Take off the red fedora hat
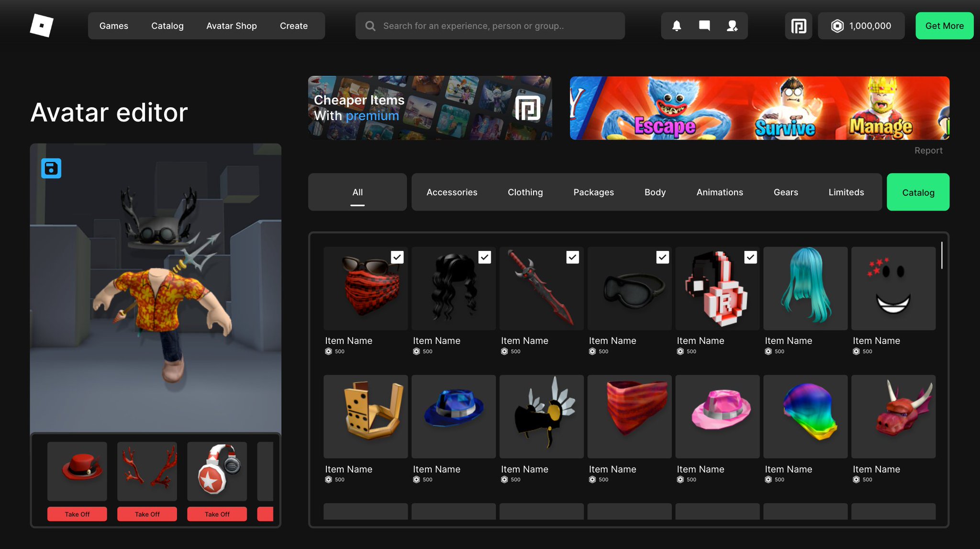Image resolution: width=980 pixels, height=549 pixels. point(77,514)
